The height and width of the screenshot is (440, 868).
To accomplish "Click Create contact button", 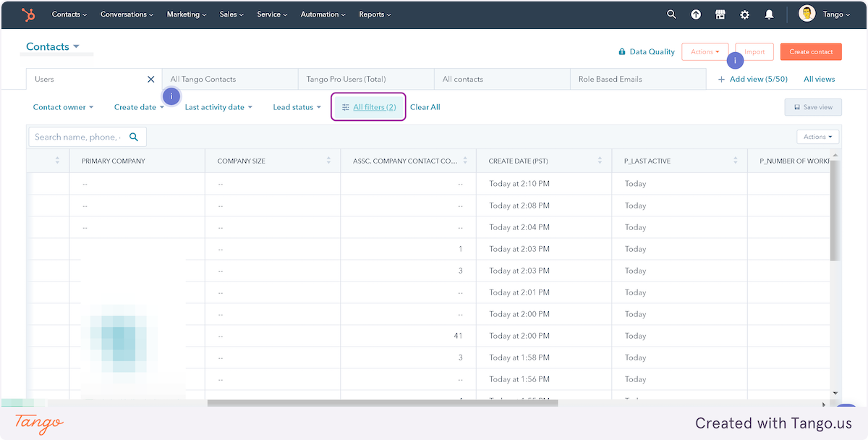I will click(811, 52).
